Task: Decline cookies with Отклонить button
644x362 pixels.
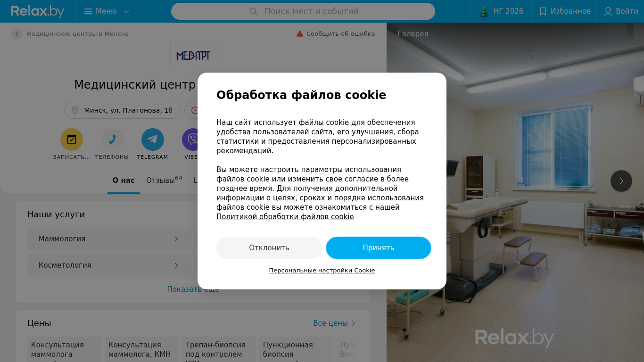Action: tap(269, 248)
